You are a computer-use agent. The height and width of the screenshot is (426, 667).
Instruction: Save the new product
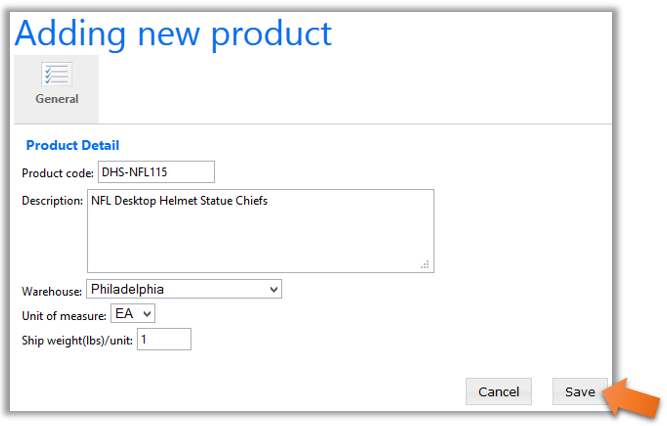pyautogui.click(x=580, y=392)
